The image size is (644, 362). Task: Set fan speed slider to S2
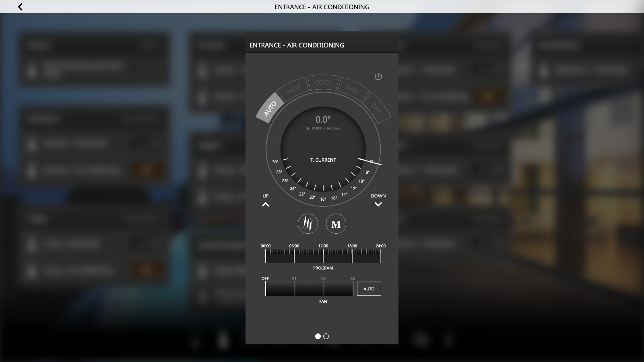tap(324, 288)
